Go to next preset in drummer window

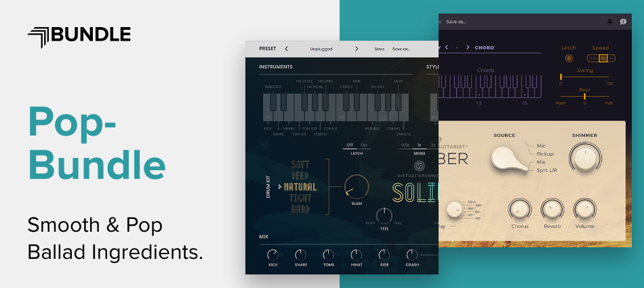pos(357,49)
